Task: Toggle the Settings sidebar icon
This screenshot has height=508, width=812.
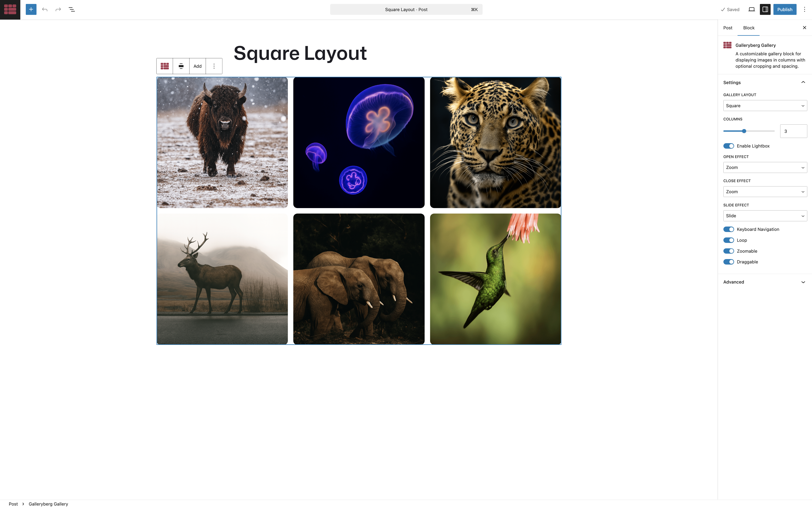Action: 765,9
